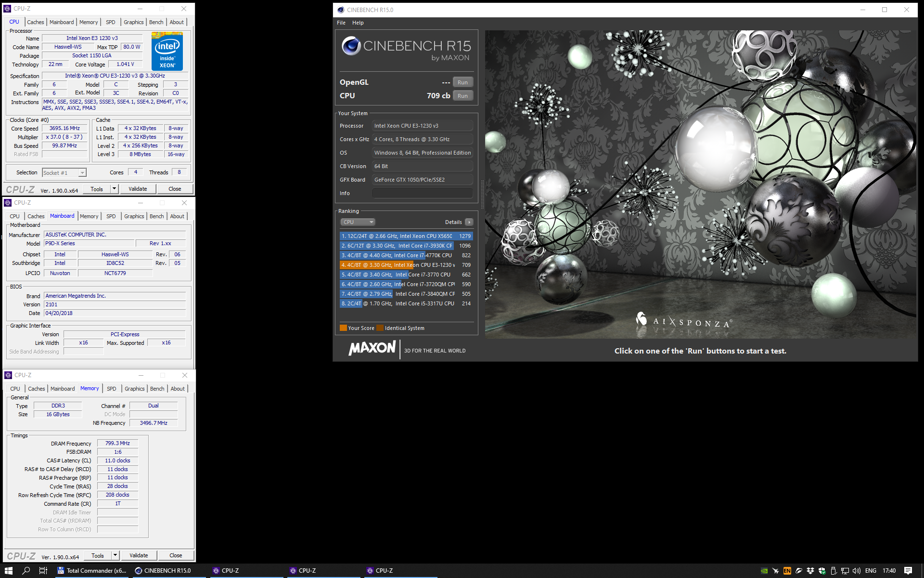Switch to Total Commander on taskbar

(x=91, y=571)
